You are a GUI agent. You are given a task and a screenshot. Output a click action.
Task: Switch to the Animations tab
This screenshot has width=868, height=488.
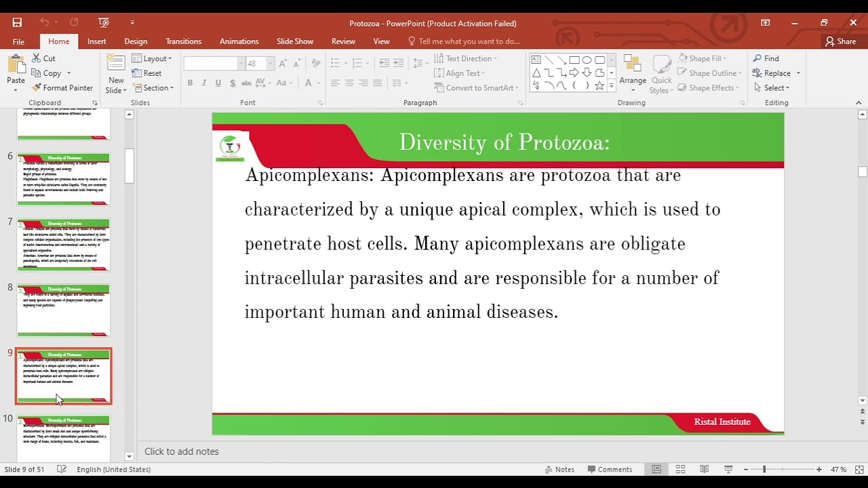[239, 41]
